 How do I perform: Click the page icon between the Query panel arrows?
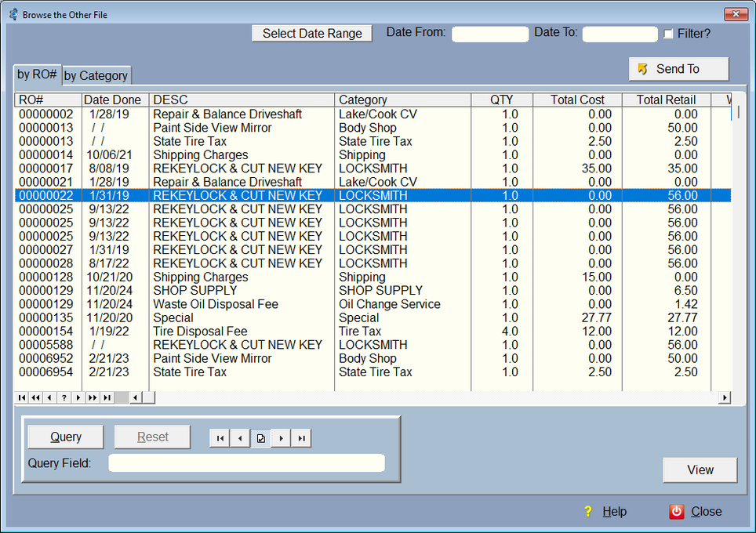(x=261, y=438)
